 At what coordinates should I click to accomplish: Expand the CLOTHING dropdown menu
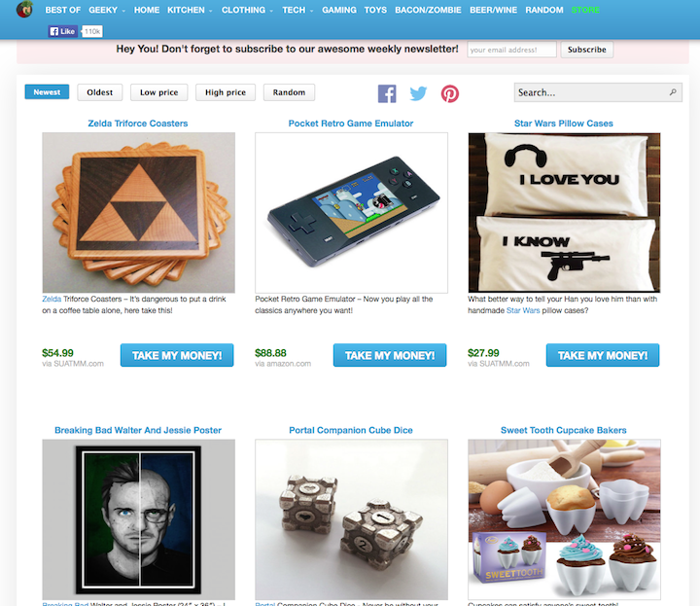[x=247, y=10]
